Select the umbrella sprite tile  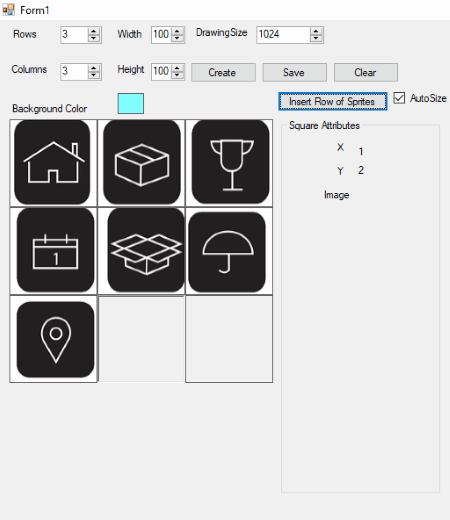coord(229,251)
